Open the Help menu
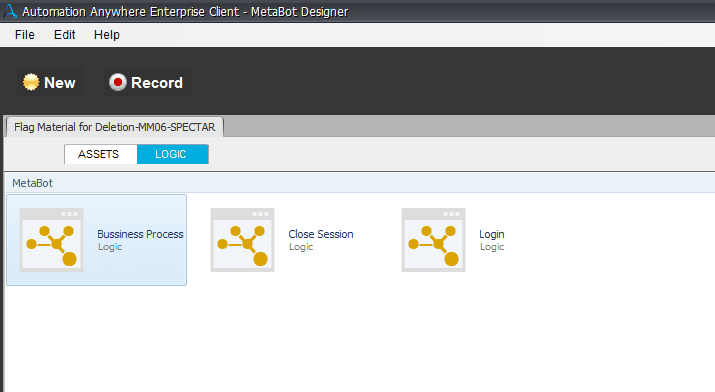Viewport: 715px width, 392px height. [107, 35]
